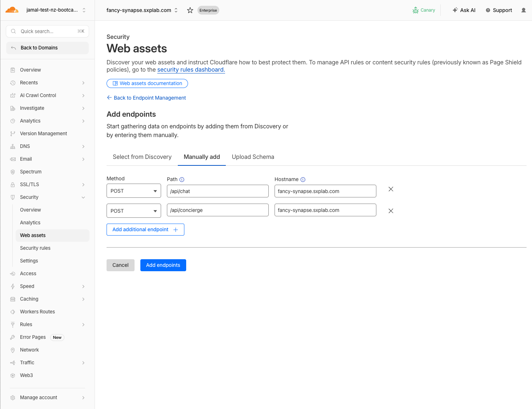
Task: Click the Security shield icon
Action: click(13, 197)
